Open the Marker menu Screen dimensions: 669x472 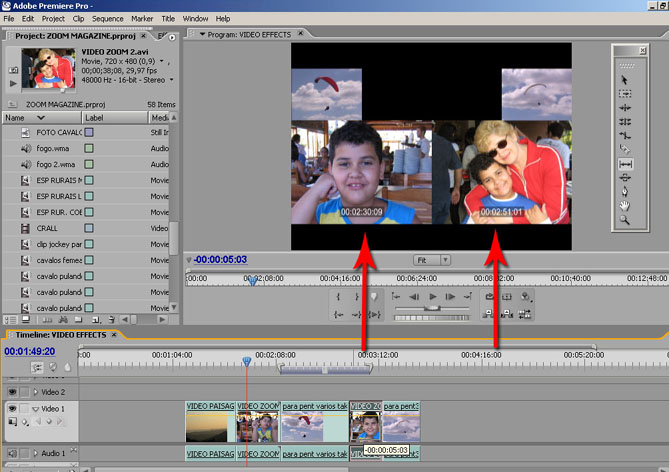142,18
